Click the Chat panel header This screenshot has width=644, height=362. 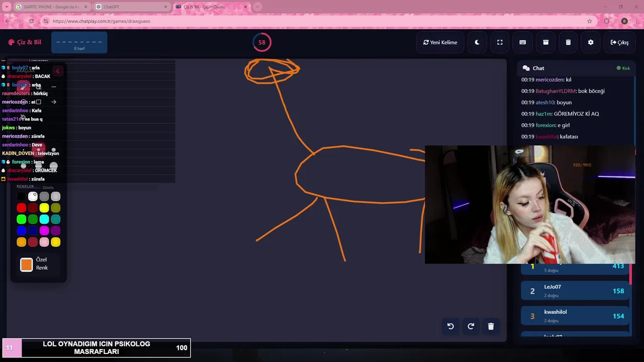click(576, 68)
